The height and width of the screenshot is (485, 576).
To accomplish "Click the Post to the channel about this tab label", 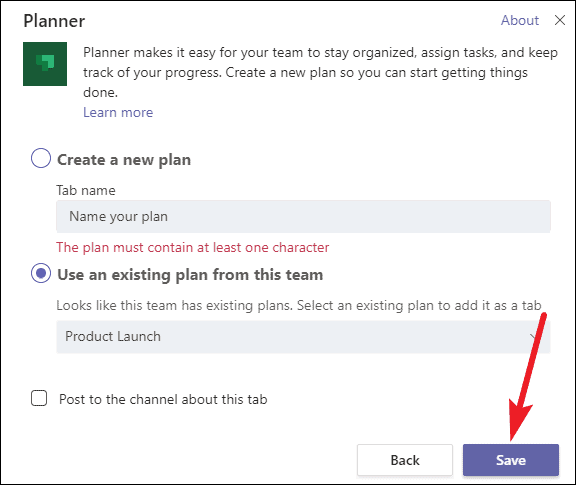I will 163,399.
